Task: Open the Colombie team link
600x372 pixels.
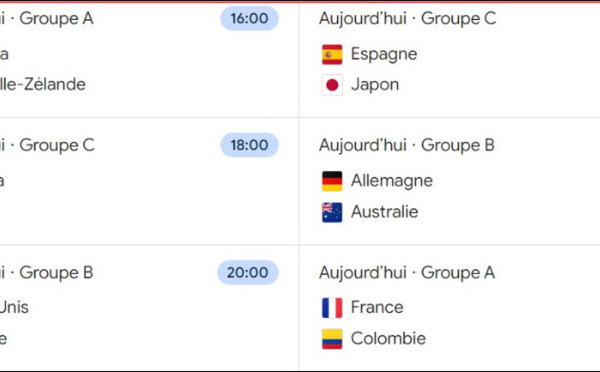Action: 388,339
